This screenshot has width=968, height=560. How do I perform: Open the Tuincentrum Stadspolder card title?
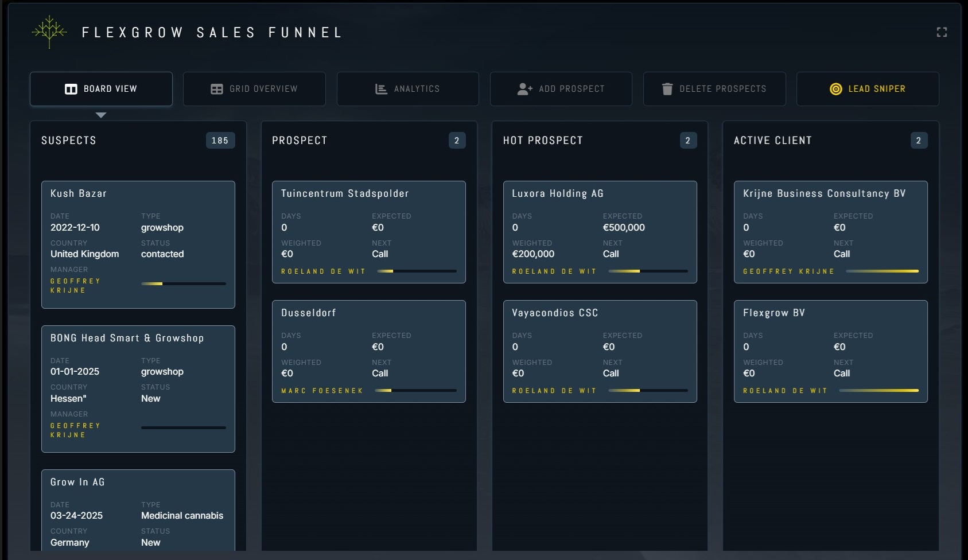pos(345,193)
